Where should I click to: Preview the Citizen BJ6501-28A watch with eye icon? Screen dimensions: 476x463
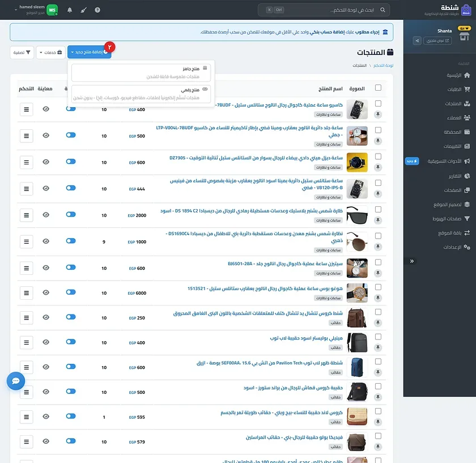(46, 268)
